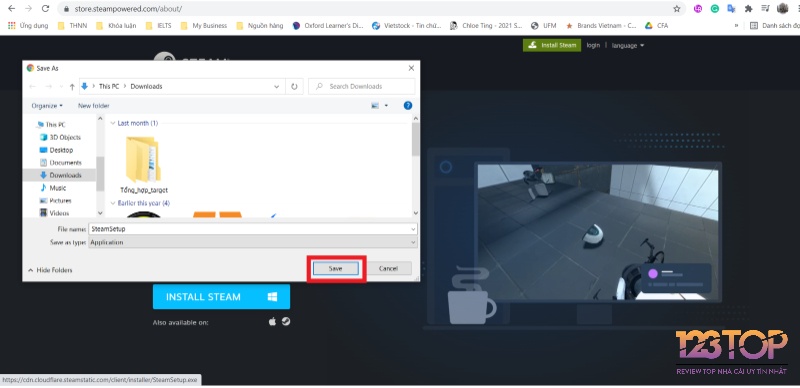Viewport: 800px width, 388px height.
Task: Open the Save as type dropdown
Action: [x=253, y=242]
